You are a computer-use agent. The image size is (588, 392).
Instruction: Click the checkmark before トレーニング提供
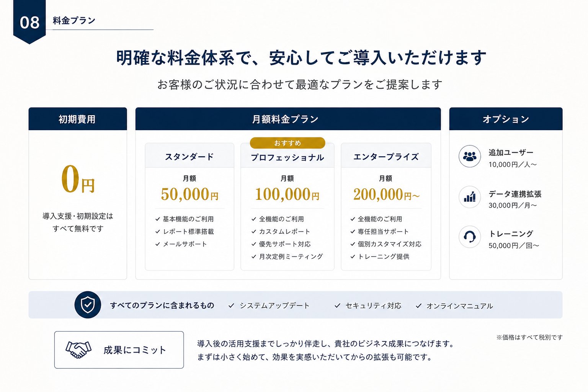click(353, 256)
